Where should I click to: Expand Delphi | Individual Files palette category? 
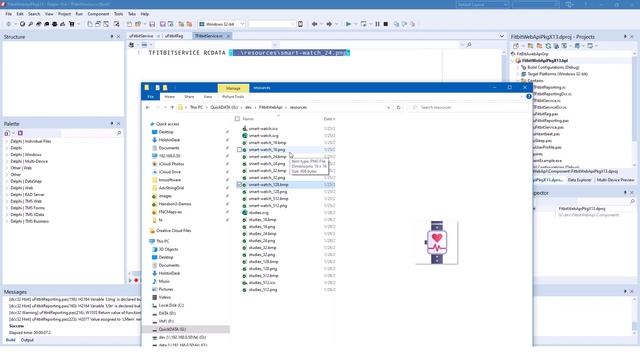[7, 141]
